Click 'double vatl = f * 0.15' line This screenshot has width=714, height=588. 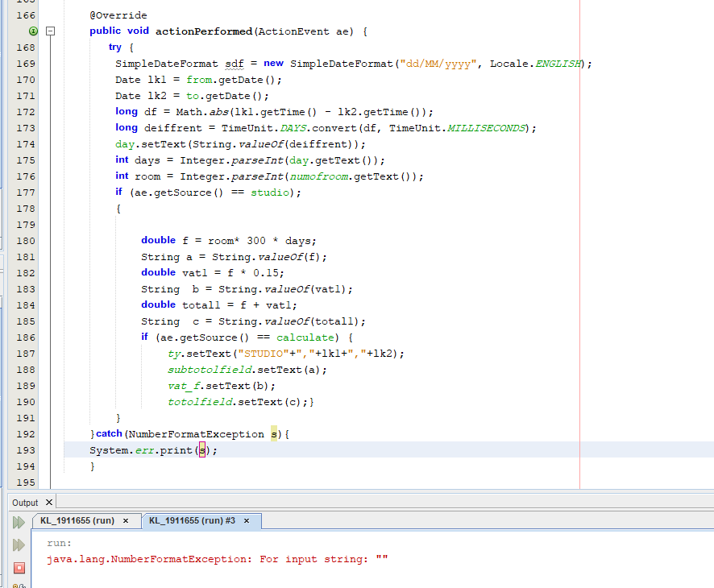pyautogui.click(x=213, y=273)
